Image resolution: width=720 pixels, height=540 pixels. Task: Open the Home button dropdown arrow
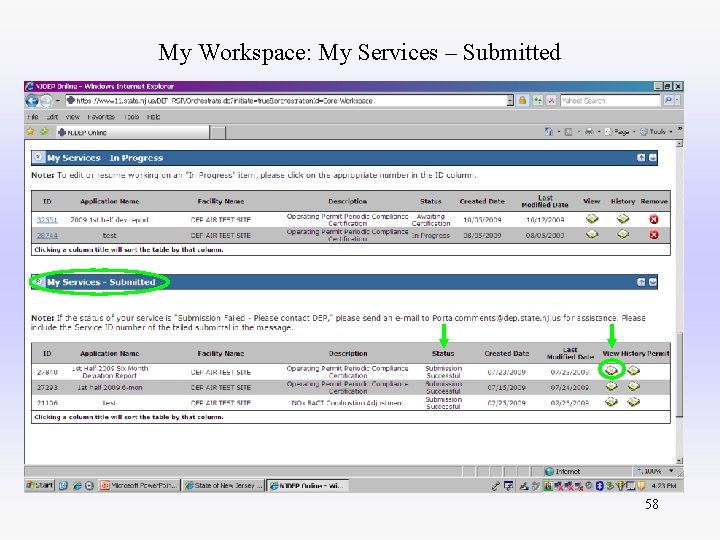point(559,132)
